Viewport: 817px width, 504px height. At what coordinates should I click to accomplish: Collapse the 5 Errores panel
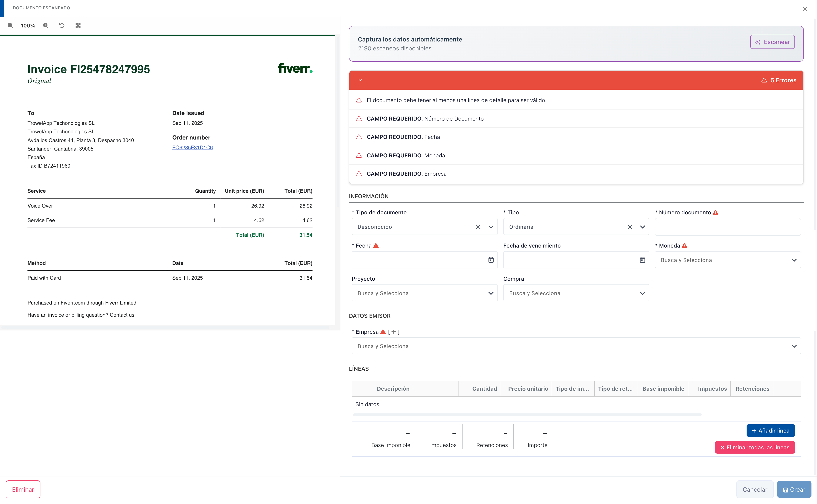pyautogui.click(x=360, y=80)
